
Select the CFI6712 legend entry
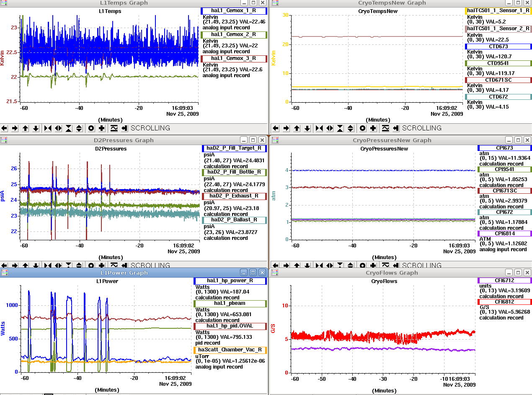tap(504, 281)
